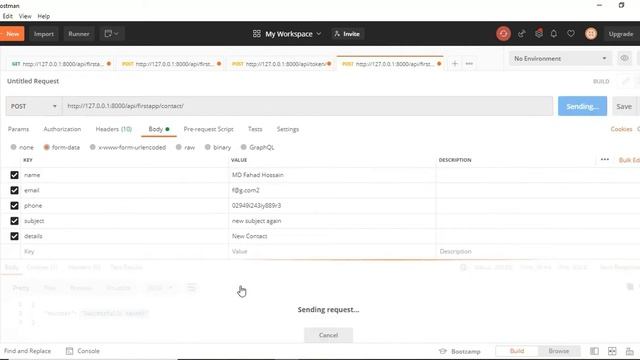640x360 pixels.
Task: Switch to Build mode toggle
Action: click(x=517, y=351)
